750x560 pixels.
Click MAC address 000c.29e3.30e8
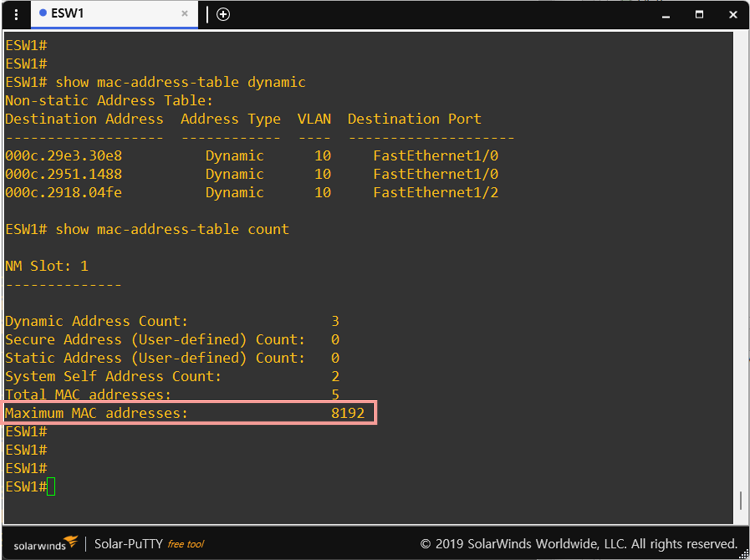click(x=64, y=156)
